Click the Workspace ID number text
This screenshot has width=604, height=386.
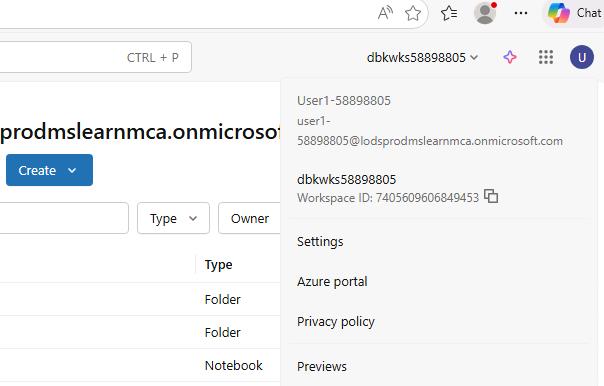427,198
